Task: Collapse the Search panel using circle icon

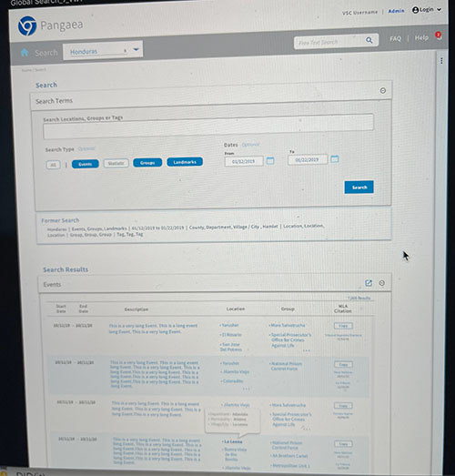Action: 383,90
